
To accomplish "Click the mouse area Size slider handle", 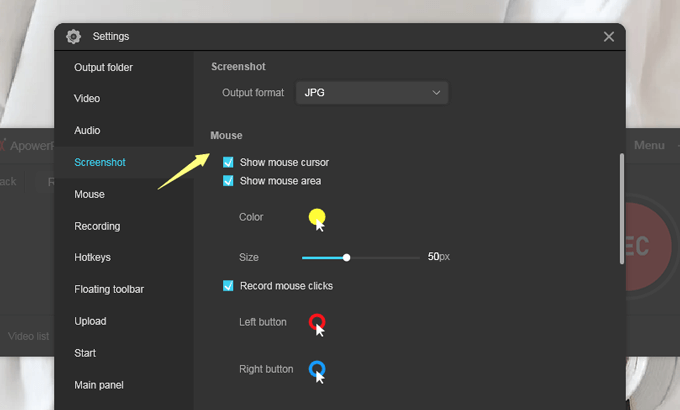I will 346,258.
